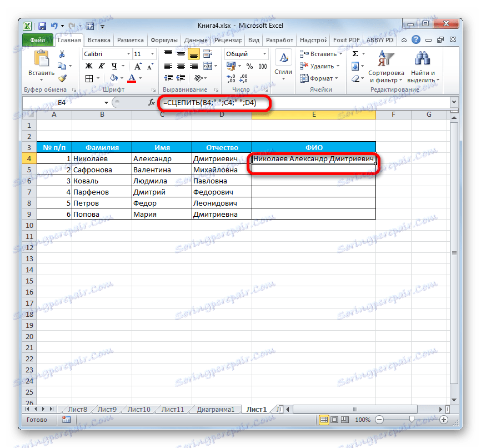Toggle align text left
The width and height of the screenshot is (481, 448).
[x=168, y=66]
